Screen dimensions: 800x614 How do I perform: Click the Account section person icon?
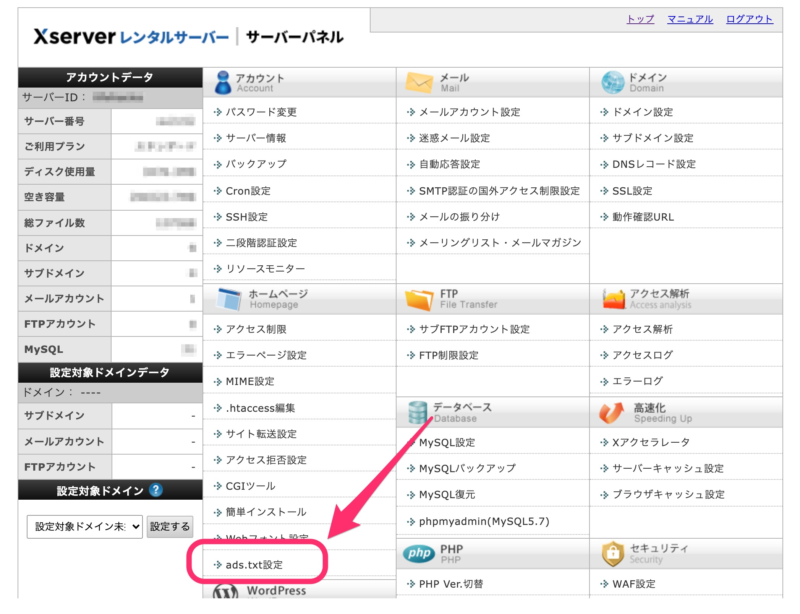click(x=223, y=83)
